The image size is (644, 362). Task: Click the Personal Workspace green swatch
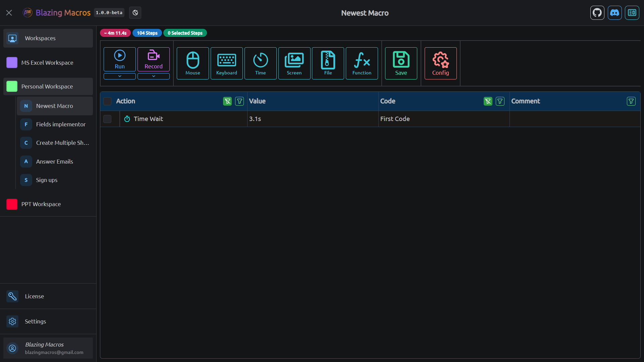pos(12,86)
